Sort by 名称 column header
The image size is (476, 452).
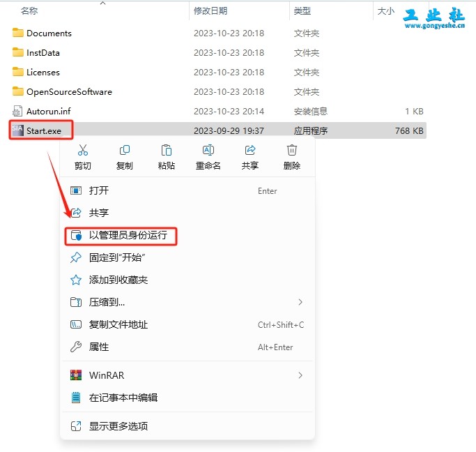29,11
